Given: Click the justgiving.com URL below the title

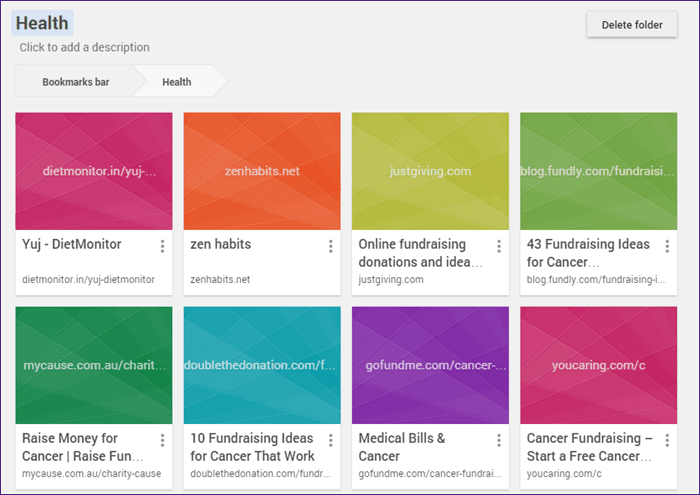Looking at the screenshot, I should tap(391, 279).
